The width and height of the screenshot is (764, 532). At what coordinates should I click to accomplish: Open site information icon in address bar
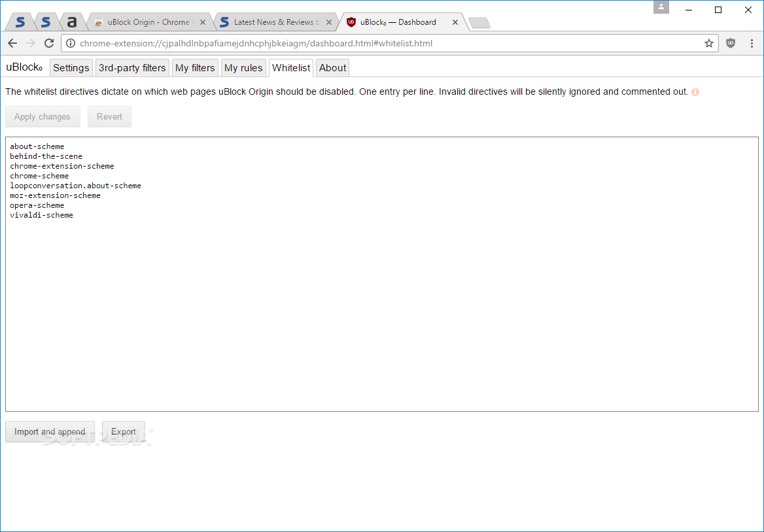(x=69, y=43)
